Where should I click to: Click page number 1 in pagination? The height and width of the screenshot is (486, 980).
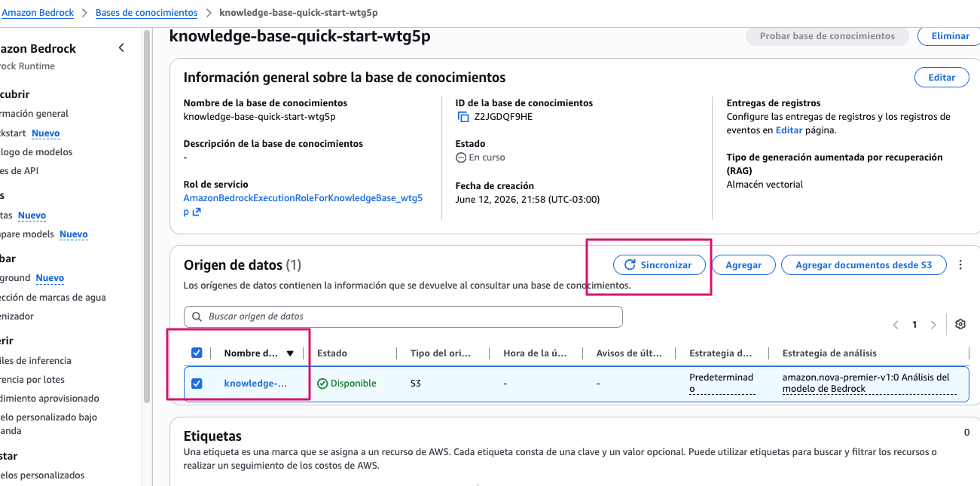pyautogui.click(x=914, y=325)
